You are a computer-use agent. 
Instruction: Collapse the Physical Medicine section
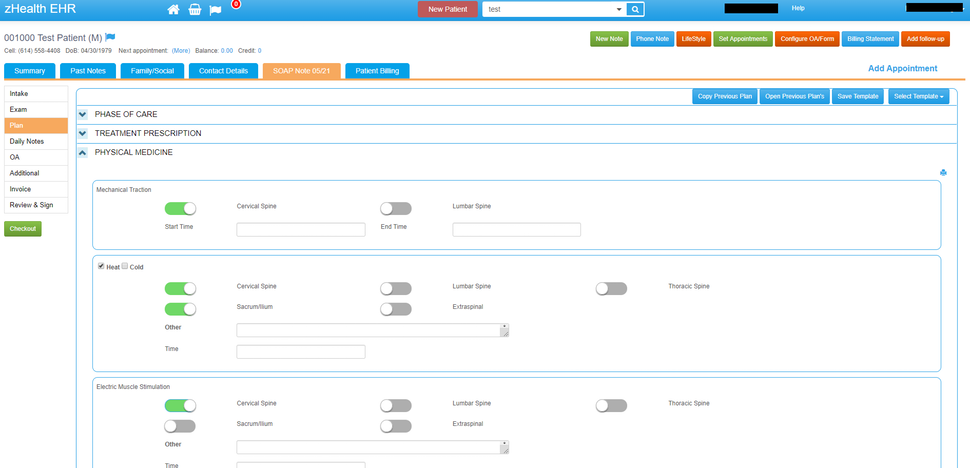click(83, 152)
